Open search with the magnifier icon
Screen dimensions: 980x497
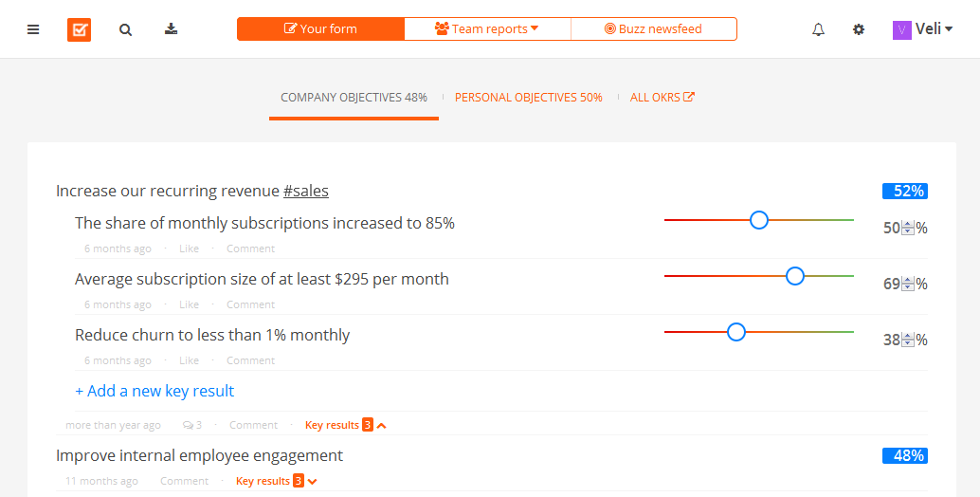[125, 29]
